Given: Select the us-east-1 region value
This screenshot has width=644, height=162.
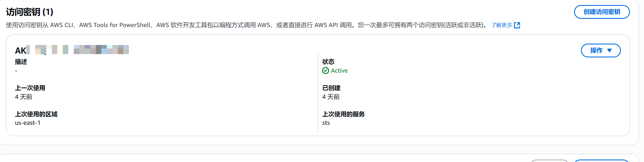Looking at the screenshot, I should coord(28,123).
